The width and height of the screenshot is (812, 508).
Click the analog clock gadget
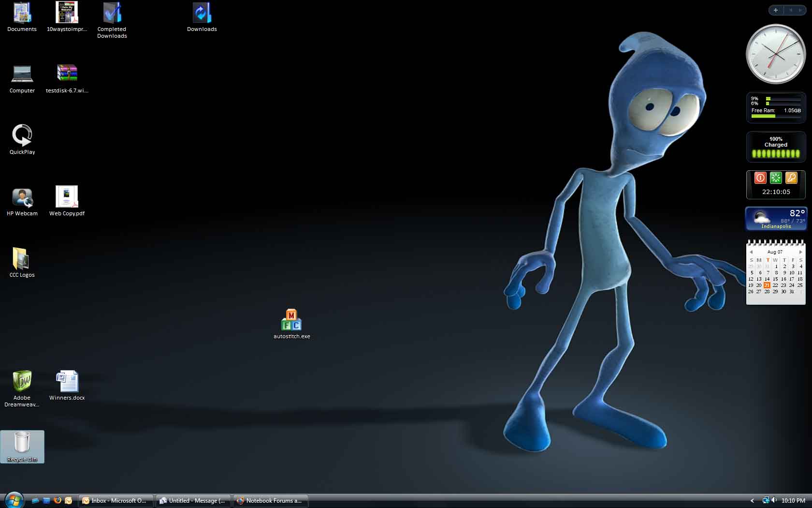click(x=776, y=54)
